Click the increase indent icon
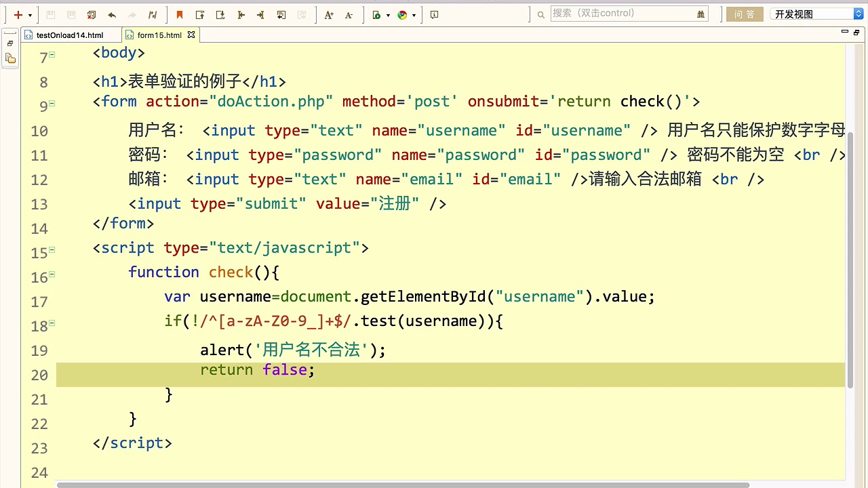This screenshot has width=868, height=488. tap(260, 15)
